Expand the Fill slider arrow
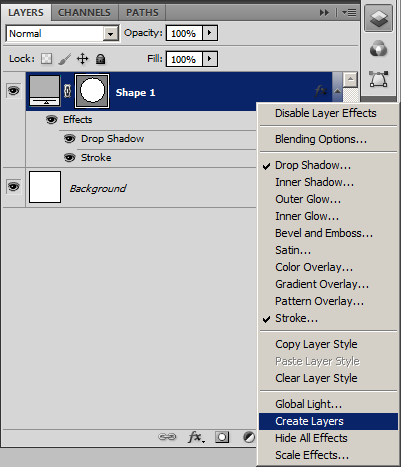 coord(210,59)
